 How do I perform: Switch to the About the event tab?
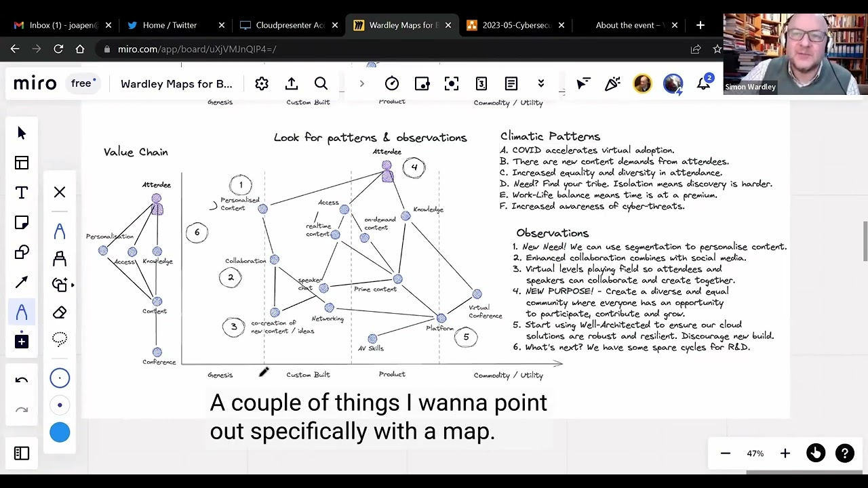pyautogui.click(x=627, y=25)
